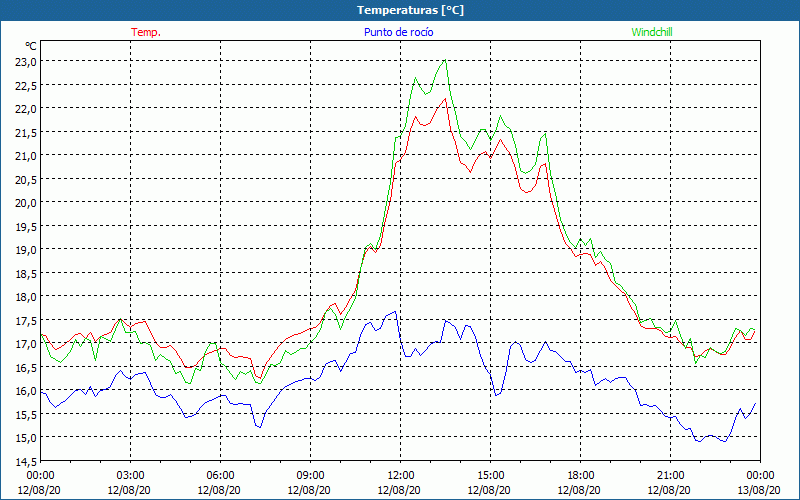Click the '21,5' y-axis value
Viewport: 800px width, 500px height.
pyautogui.click(x=26, y=132)
